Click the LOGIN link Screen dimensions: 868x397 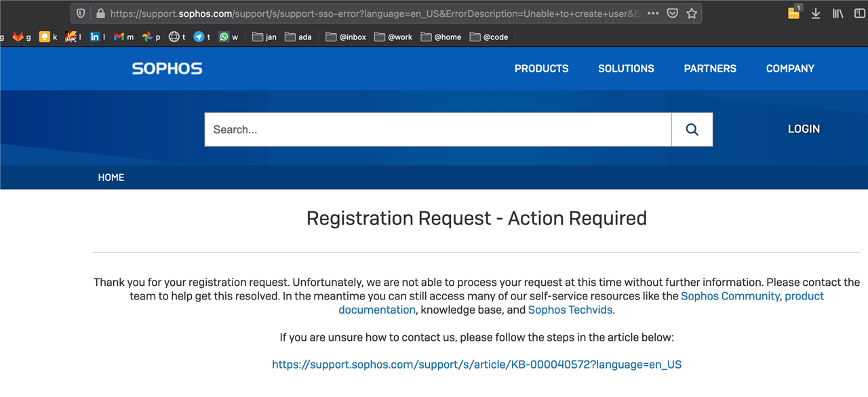(x=804, y=129)
